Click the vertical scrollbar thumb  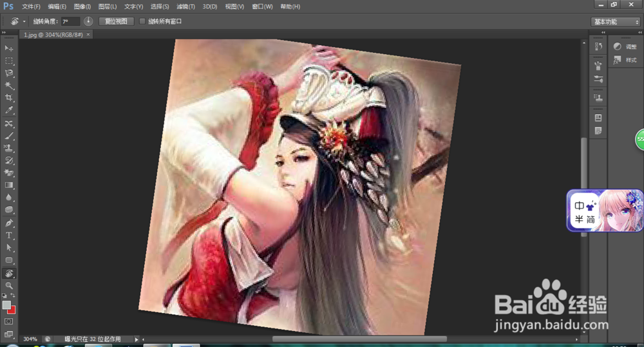584,188
